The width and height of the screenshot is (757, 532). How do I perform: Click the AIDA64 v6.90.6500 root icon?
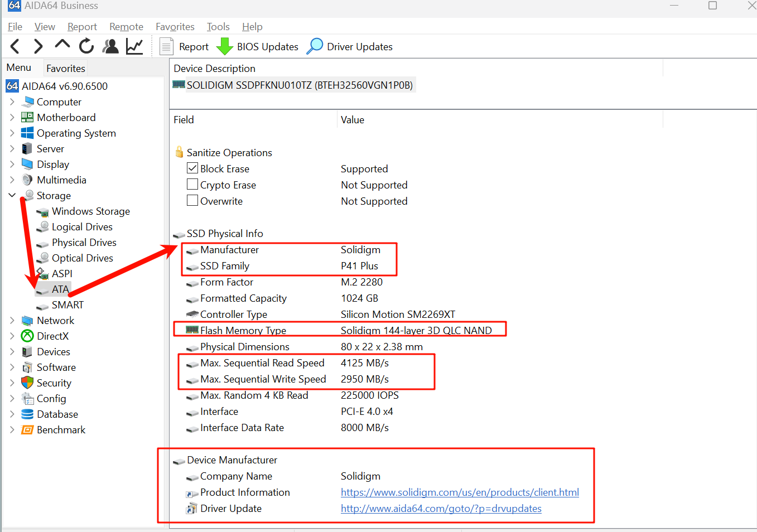point(12,86)
